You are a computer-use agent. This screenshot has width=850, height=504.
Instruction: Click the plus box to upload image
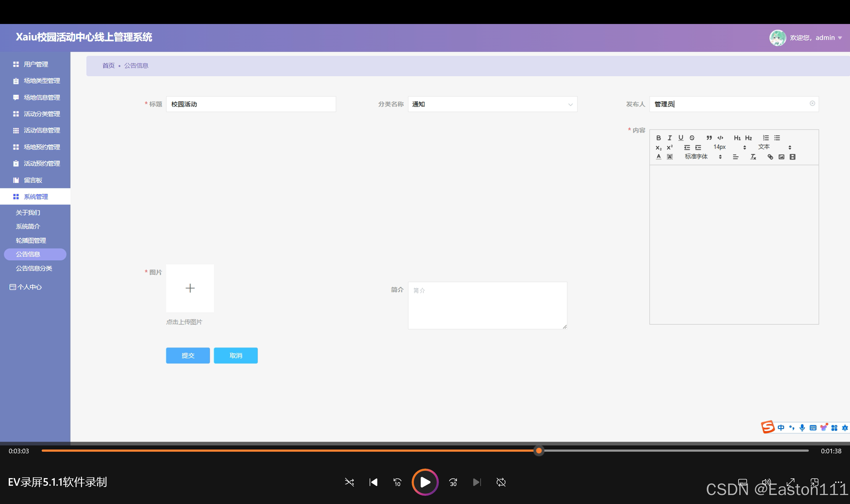pos(190,288)
